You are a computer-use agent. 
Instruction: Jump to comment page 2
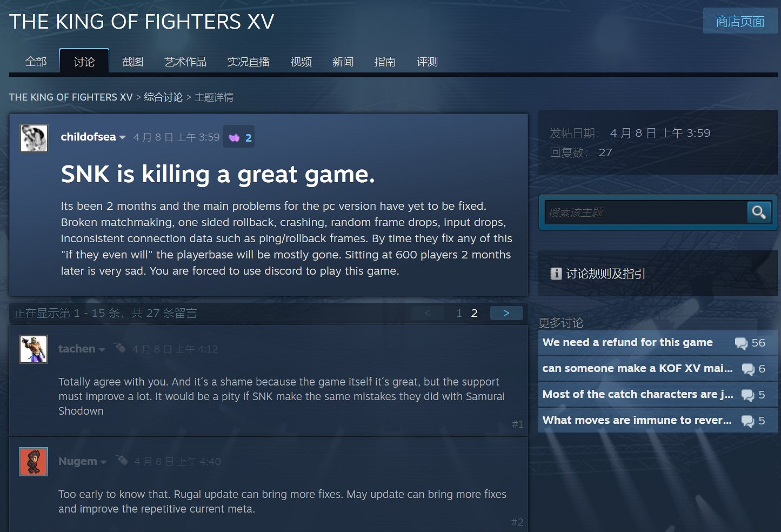[x=474, y=313]
